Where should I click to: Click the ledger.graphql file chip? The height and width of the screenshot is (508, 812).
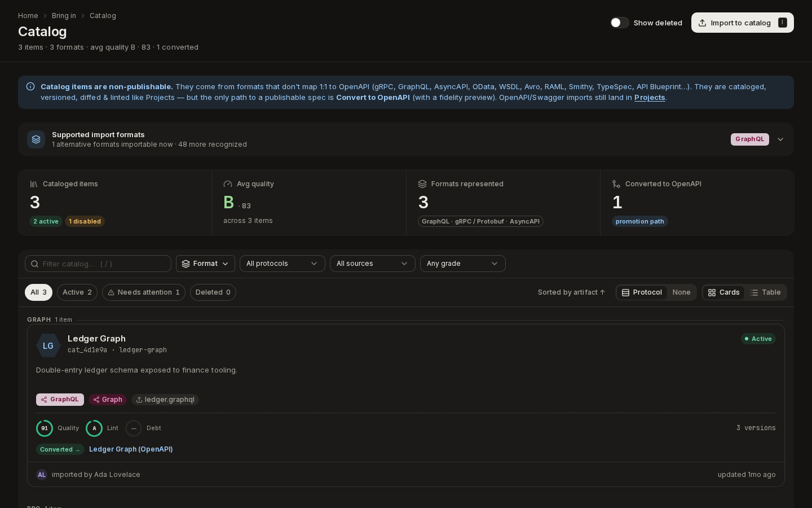click(x=165, y=400)
